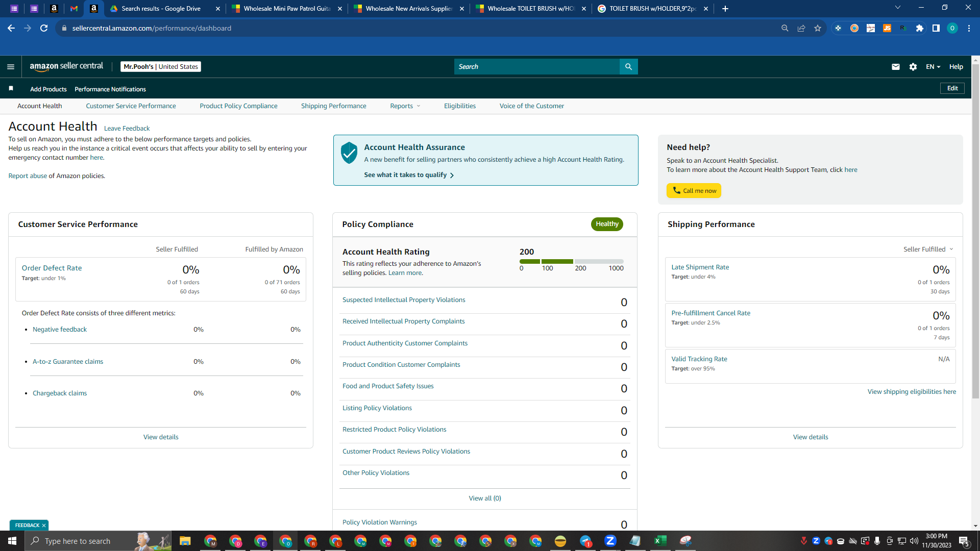Open Zoom from the taskbar
Viewport: 980px width, 551px height.
[610, 541]
